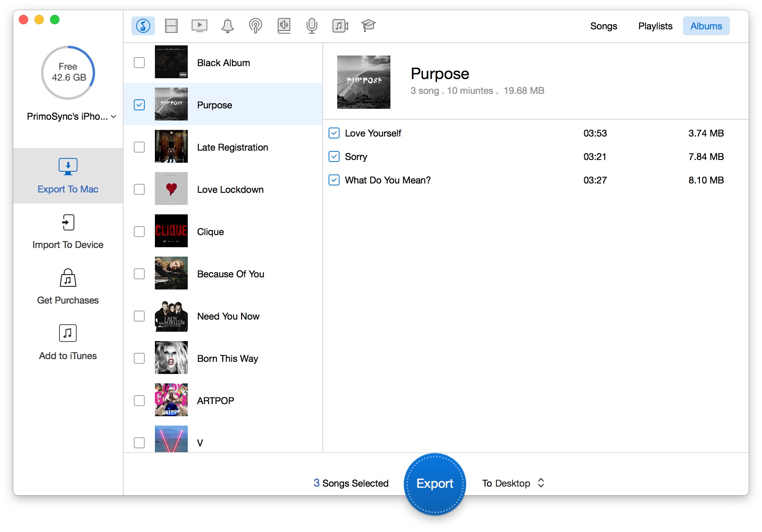Image resolution: width=762 pixels, height=532 pixels.
Task: Check the Clique album checkbox
Action: coord(139,232)
